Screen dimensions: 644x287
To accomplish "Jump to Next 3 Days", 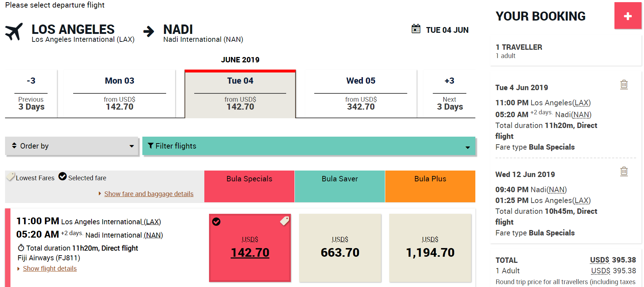I will click(449, 94).
